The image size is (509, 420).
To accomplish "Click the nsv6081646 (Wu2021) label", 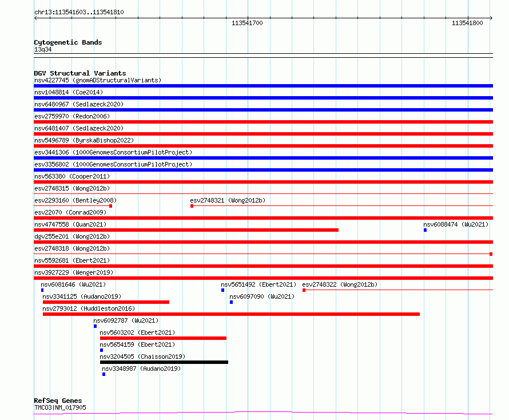I will 73,284.
